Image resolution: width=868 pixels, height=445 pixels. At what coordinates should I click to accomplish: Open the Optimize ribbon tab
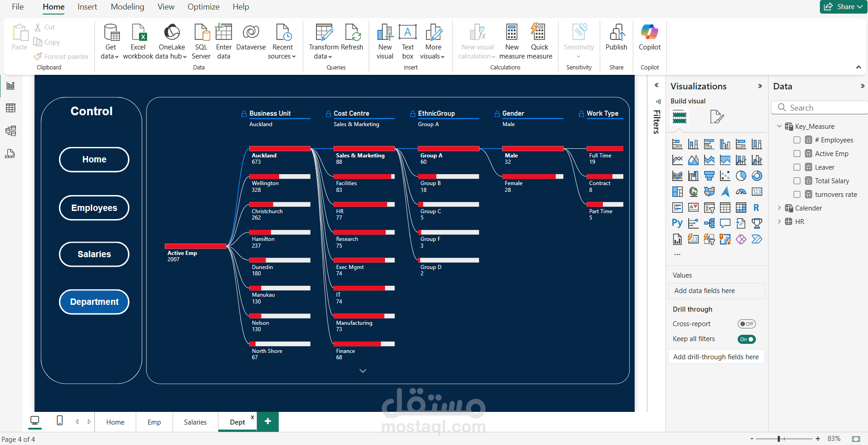coord(203,7)
